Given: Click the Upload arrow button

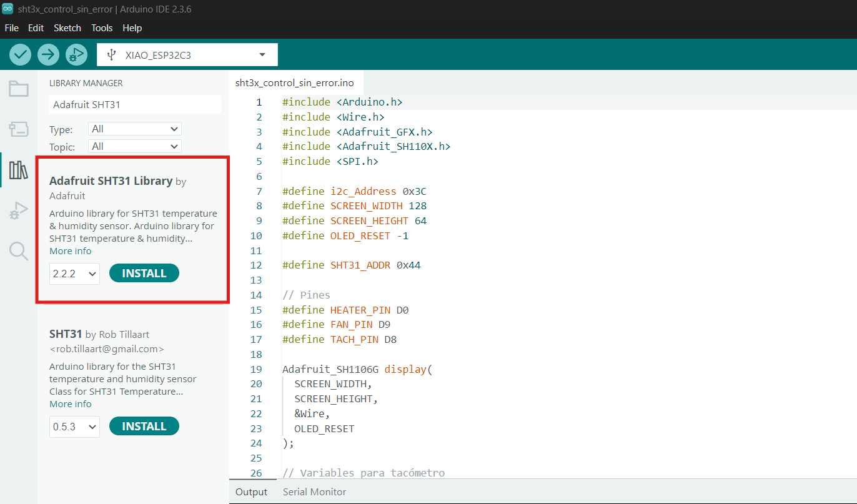Looking at the screenshot, I should [48, 54].
